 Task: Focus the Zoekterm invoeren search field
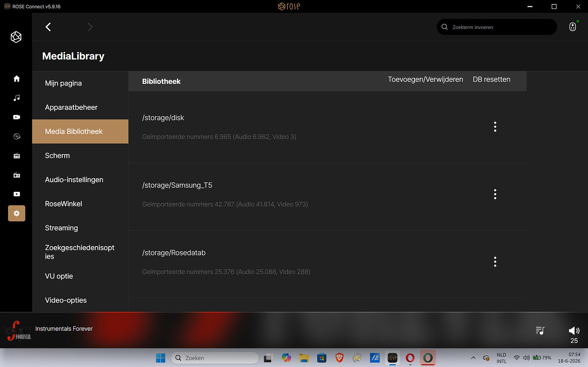497,27
